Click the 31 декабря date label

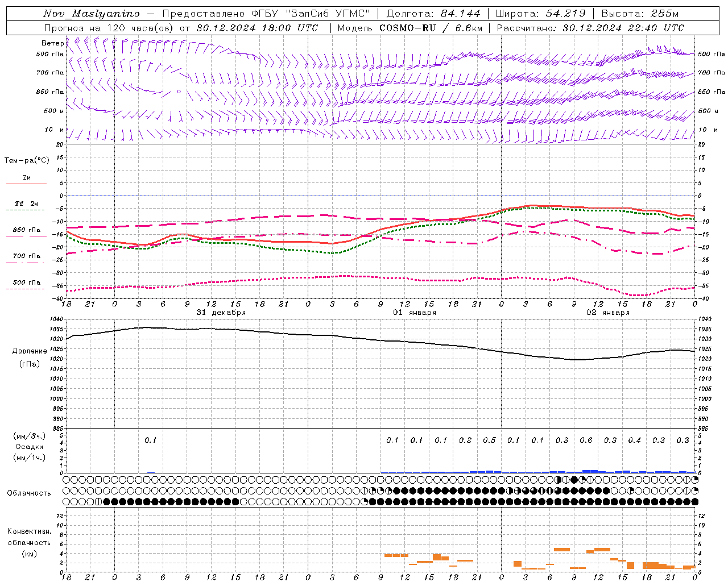(221, 313)
